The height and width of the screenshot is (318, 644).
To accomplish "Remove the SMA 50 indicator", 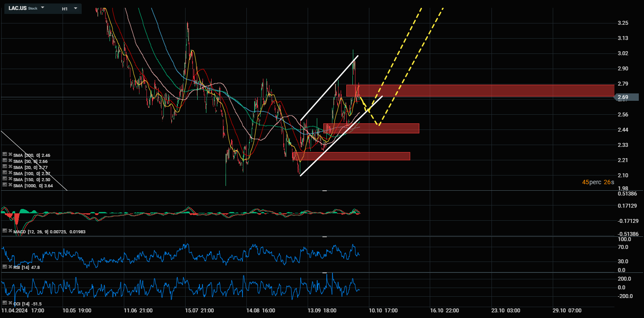I will coord(10,161).
